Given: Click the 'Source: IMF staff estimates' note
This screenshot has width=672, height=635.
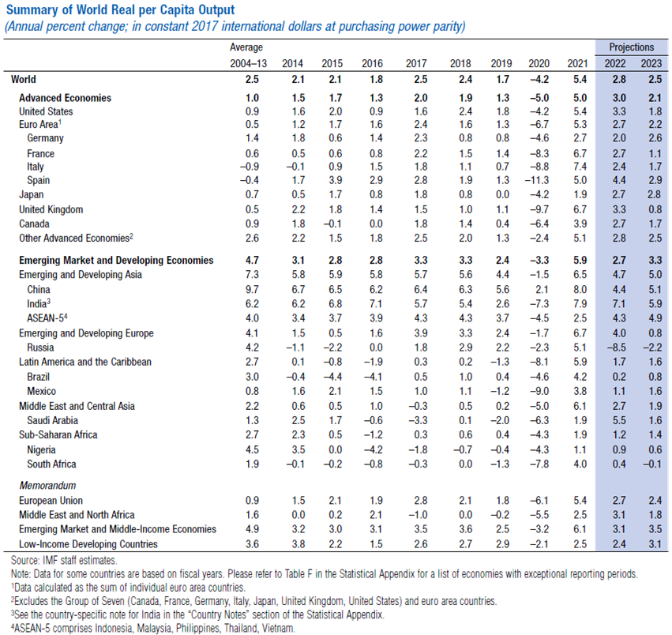Looking at the screenshot, I should pyautogui.click(x=64, y=561).
